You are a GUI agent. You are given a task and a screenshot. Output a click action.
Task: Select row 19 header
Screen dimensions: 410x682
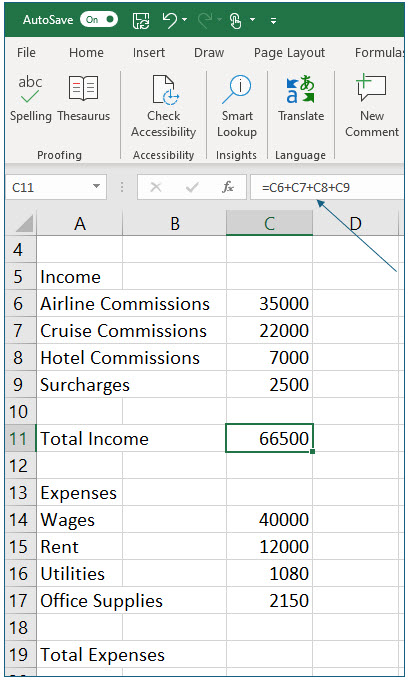[x=21, y=654]
